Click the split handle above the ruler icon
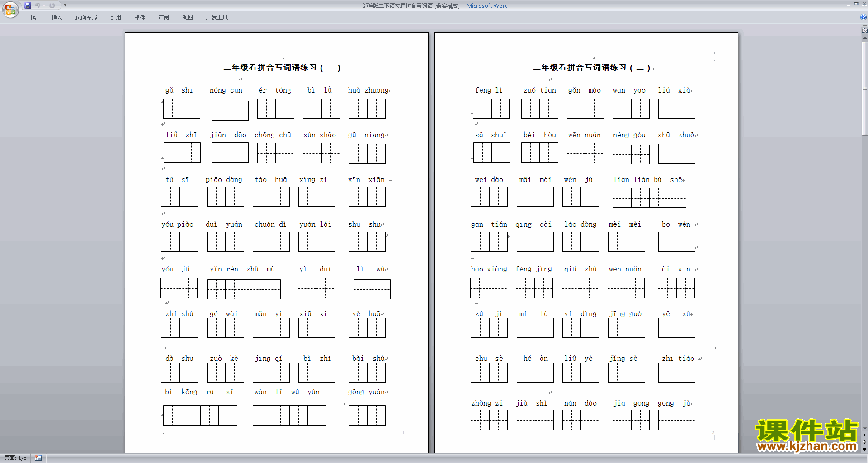Viewport: 868px width, 463px height. (x=864, y=26)
